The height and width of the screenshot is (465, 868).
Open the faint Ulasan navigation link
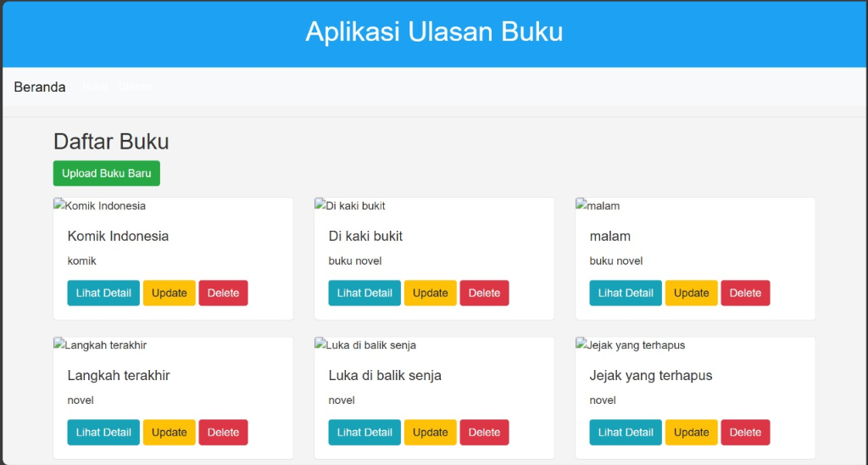(x=135, y=87)
